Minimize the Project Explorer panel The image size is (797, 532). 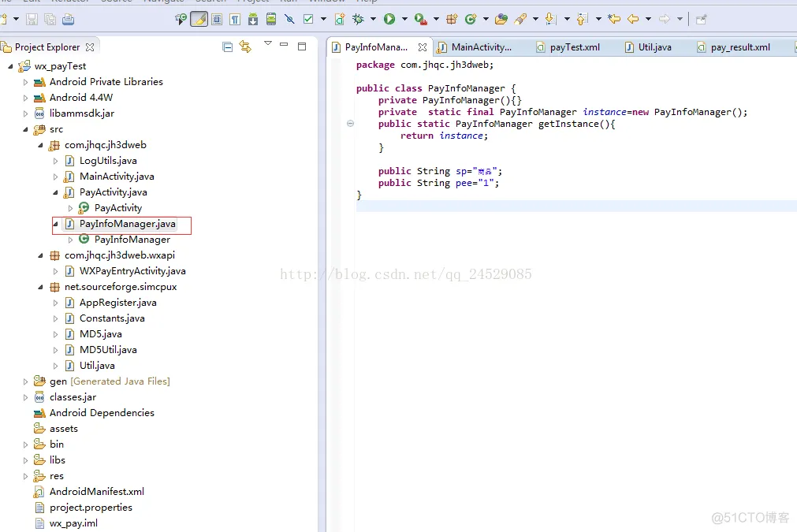pyautogui.click(x=284, y=45)
